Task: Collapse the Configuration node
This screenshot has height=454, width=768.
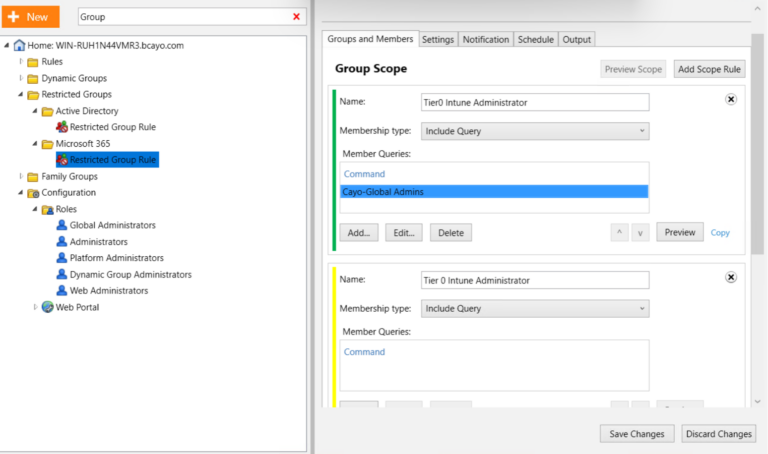Action: pyautogui.click(x=21, y=193)
